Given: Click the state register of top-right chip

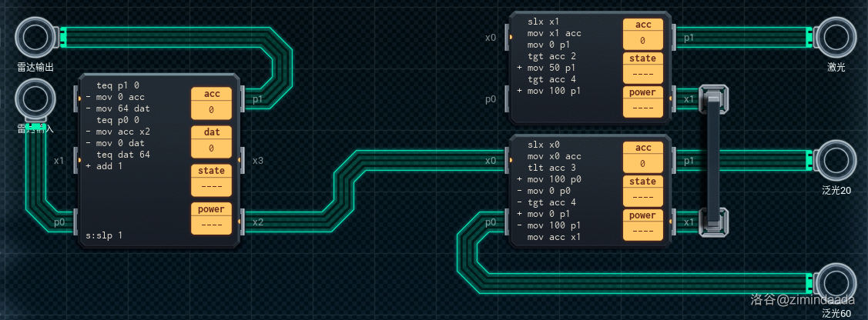Looking at the screenshot, I should click(642, 75).
